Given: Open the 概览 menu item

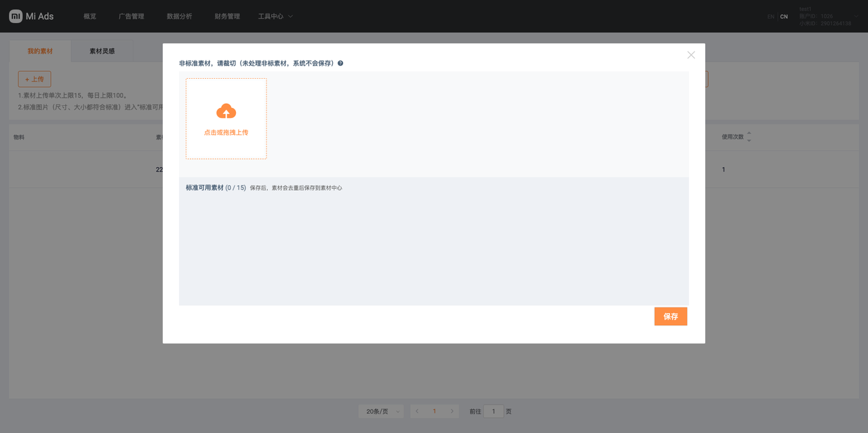Looking at the screenshot, I should (90, 16).
